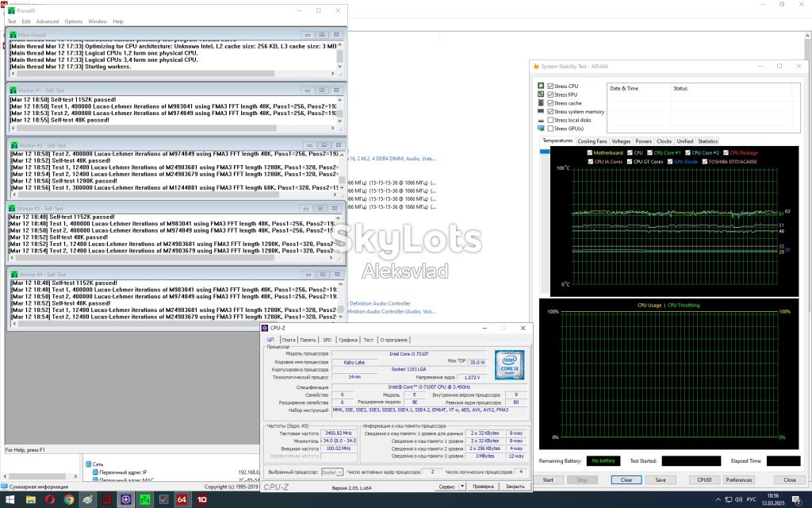812x508 pixels.
Task: Click the Save button in AIDA64
Action: pyautogui.click(x=661, y=480)
